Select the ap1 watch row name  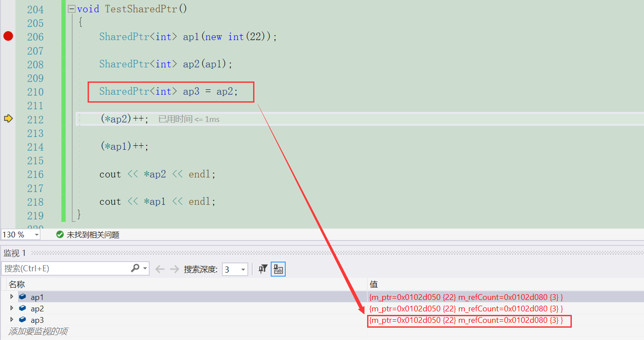click(37, 297)
